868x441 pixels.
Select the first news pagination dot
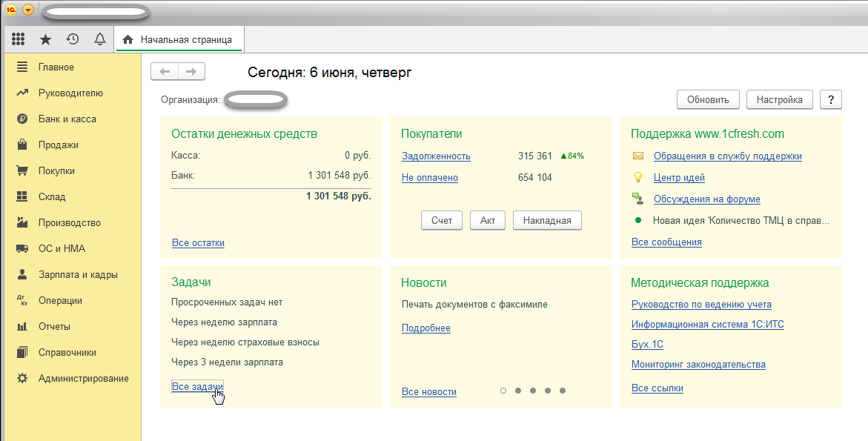pyautogui.click(x=503, y=391)
